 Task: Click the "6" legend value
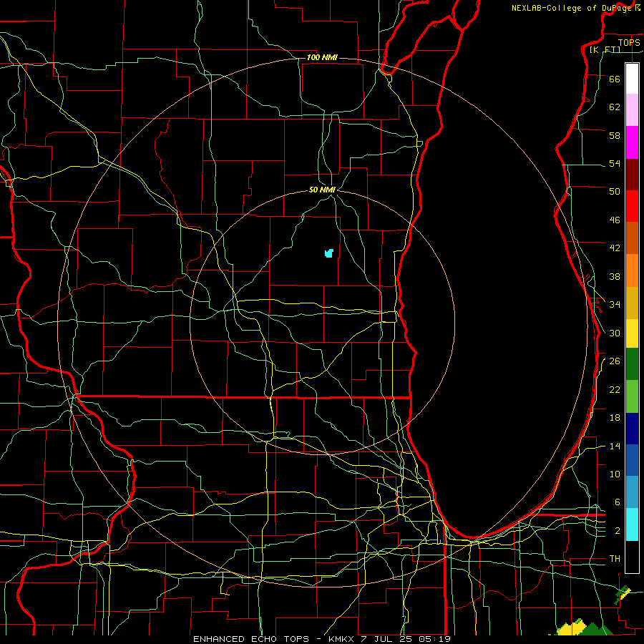618,502
